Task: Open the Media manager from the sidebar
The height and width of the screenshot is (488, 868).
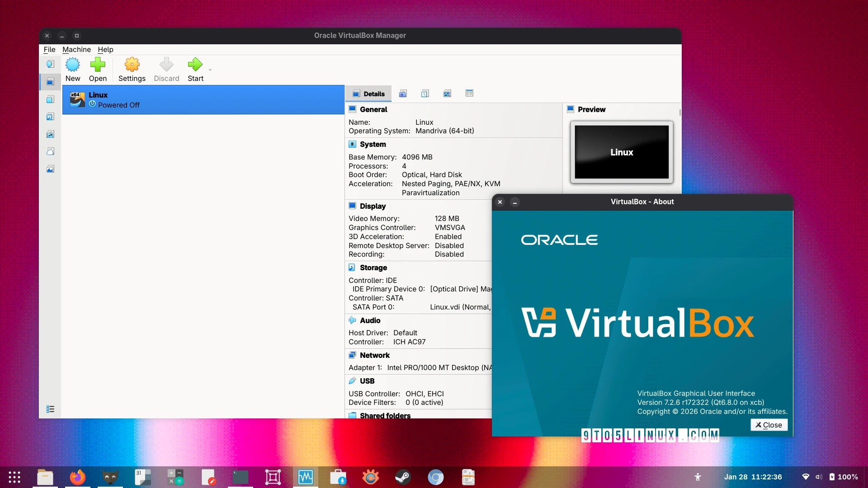Action: coord(50,116)
